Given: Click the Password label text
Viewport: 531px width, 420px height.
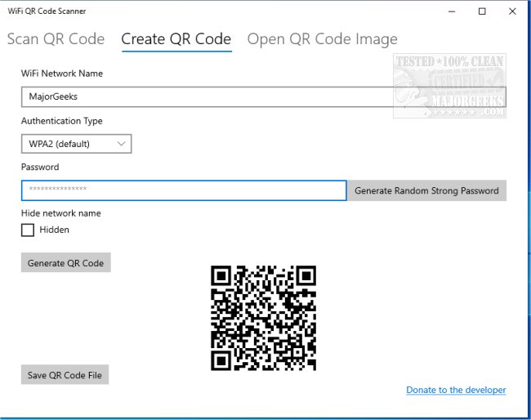Looking at the screenshot, I should (40, 167).
